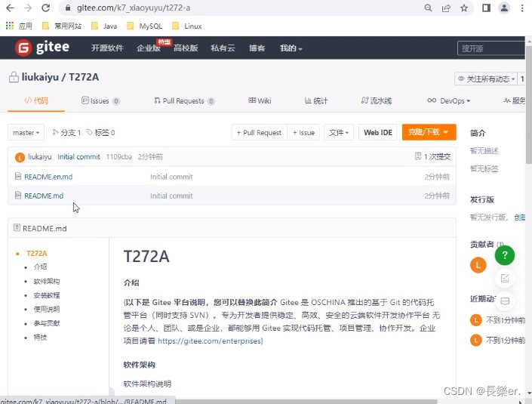Click the zoom magnifier icon in address bar

point(428,8)
